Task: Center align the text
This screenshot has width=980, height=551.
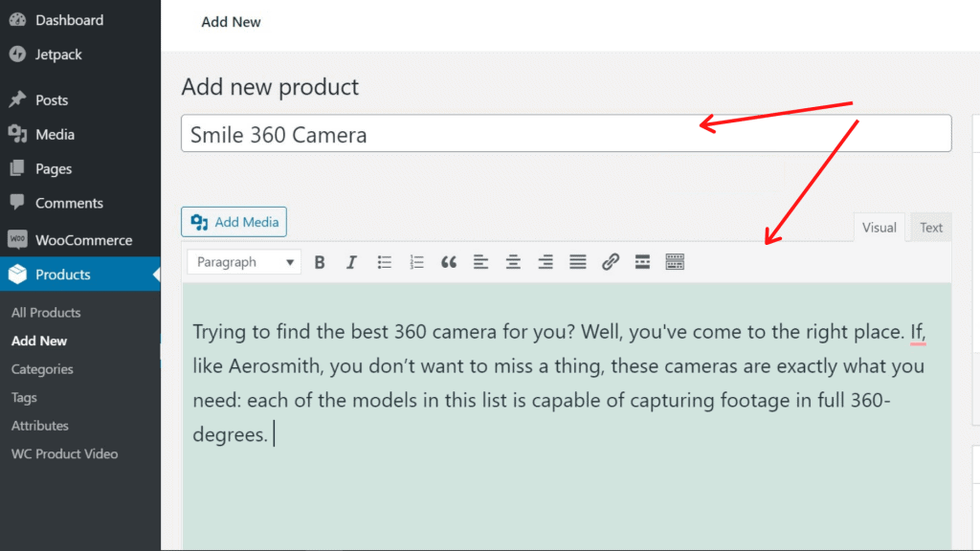Action: click(x=513, y=262)
